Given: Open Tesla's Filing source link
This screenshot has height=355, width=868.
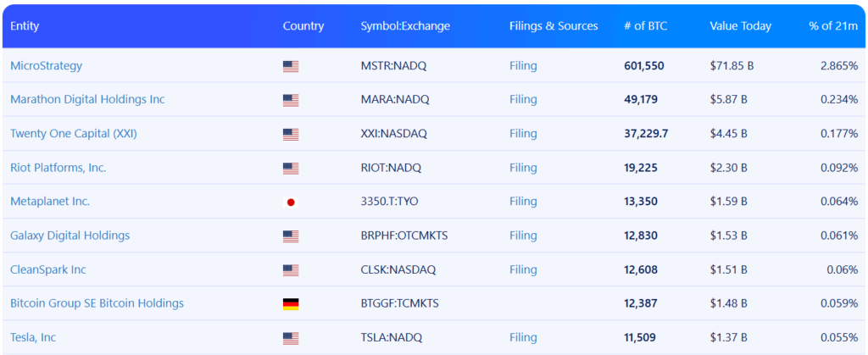Looking at the screenshot, I should (523, 337).
